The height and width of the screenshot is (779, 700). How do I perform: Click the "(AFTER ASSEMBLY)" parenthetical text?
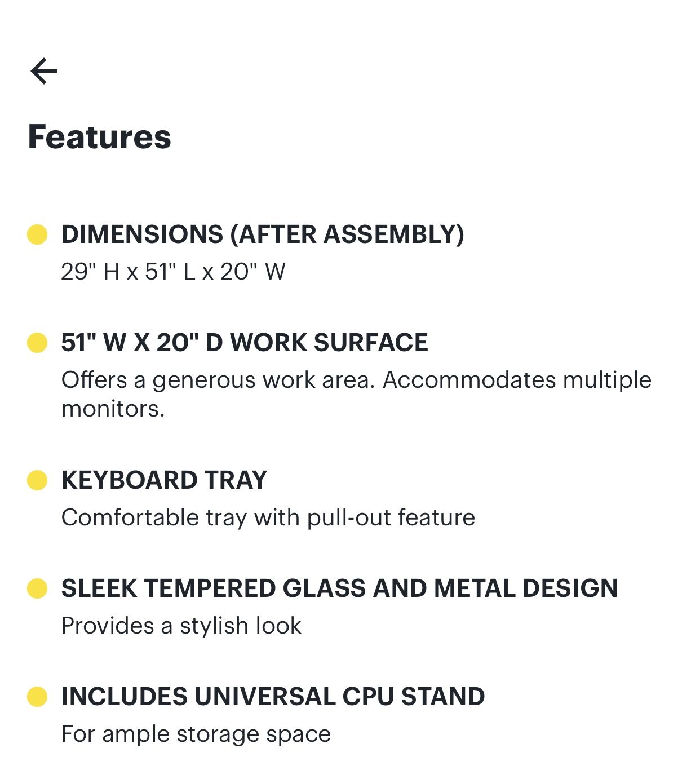coord(347,234)
